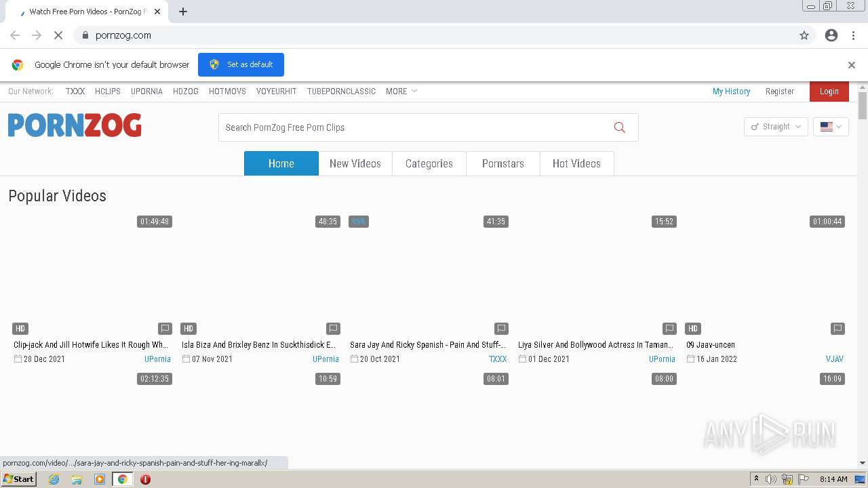
Task: Open the Hot Videos tab
Action: coord(576,163)
